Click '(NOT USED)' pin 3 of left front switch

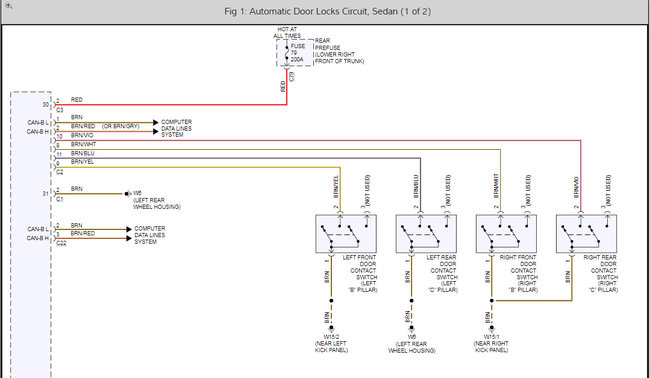point(367,190)
